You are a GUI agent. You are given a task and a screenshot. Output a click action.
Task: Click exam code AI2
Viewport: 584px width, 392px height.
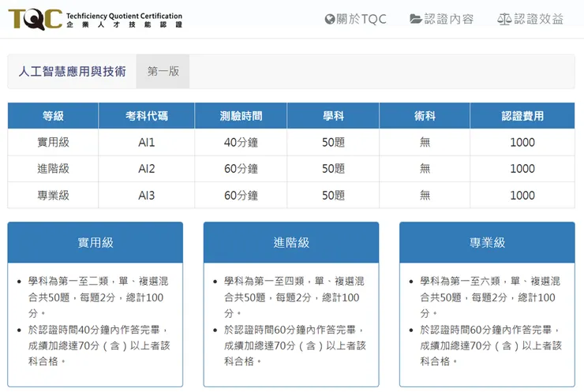tap(146, 169)
